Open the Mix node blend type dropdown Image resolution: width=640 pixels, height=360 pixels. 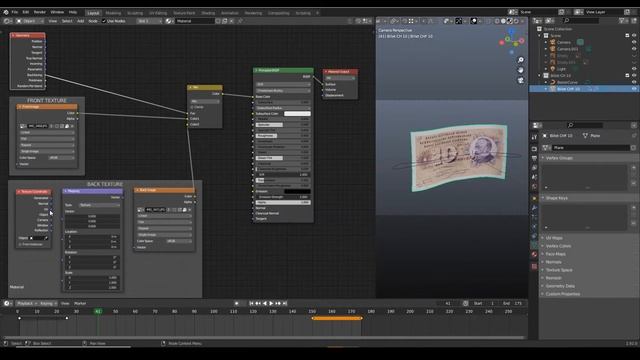[x=204, y=101]
